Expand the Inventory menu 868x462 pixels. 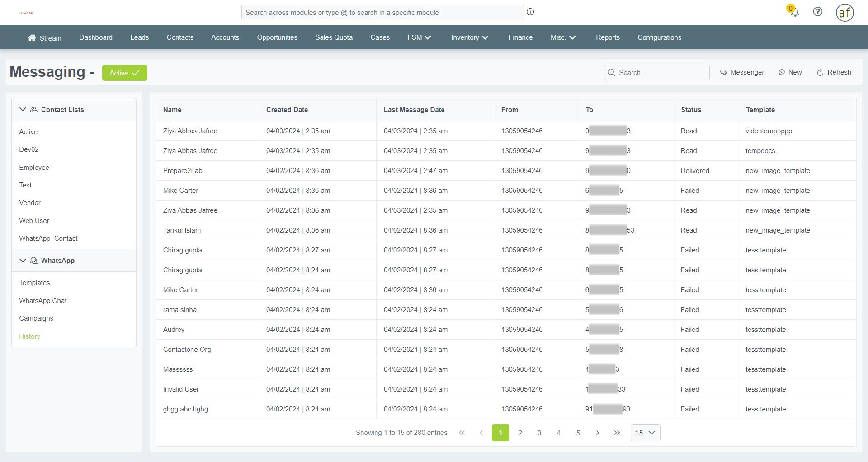tap(469, 37)
